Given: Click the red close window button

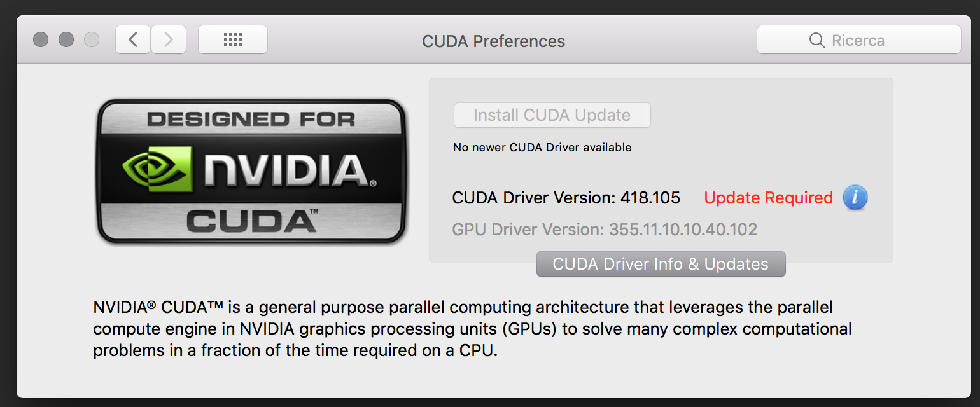Looking at the screenshot, I should point(41,40).
